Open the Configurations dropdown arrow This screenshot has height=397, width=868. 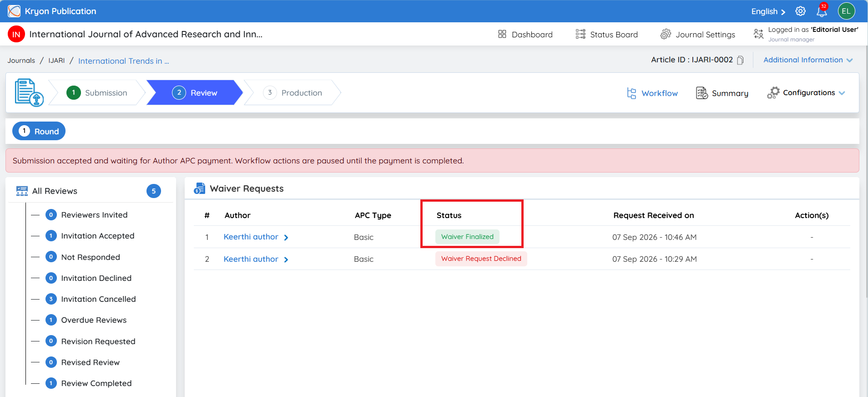click(x=842, y=93)
